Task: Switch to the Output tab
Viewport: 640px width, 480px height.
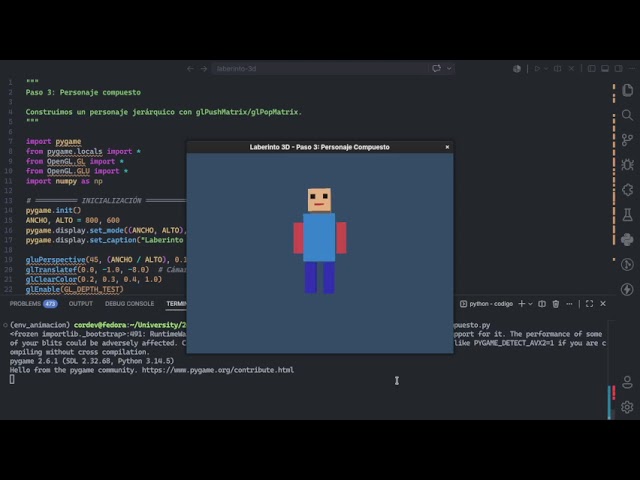Action: point(81,304)
